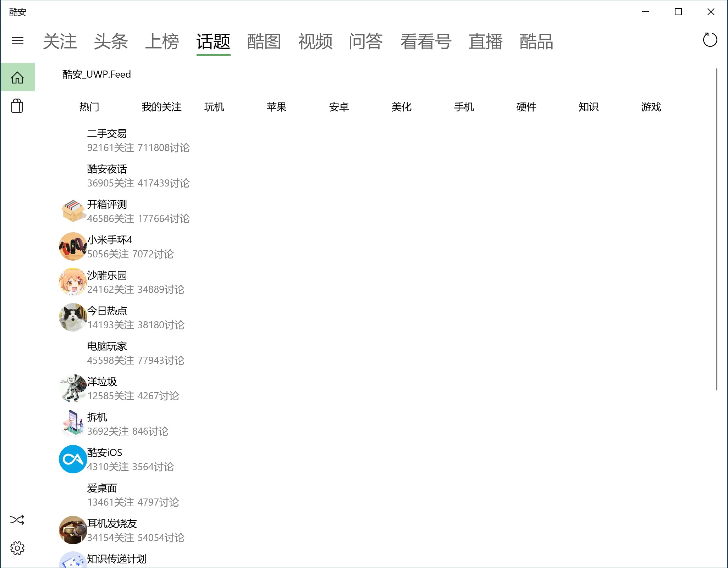Open the 二手交易 topic
Image resolution: width=728 pixels, height=568 pixels.
[107, 134]
